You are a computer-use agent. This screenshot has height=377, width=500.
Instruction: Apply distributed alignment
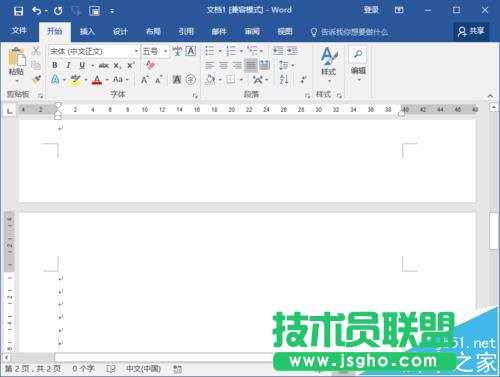(264, 65)
